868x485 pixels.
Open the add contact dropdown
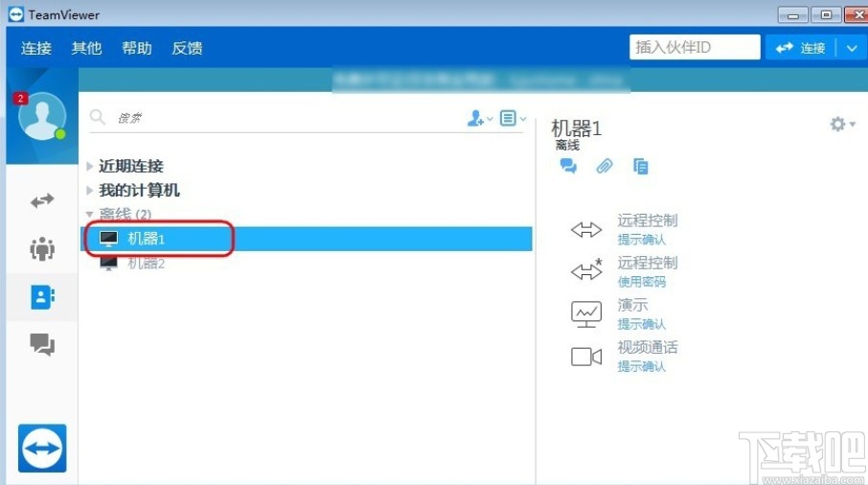479,118
